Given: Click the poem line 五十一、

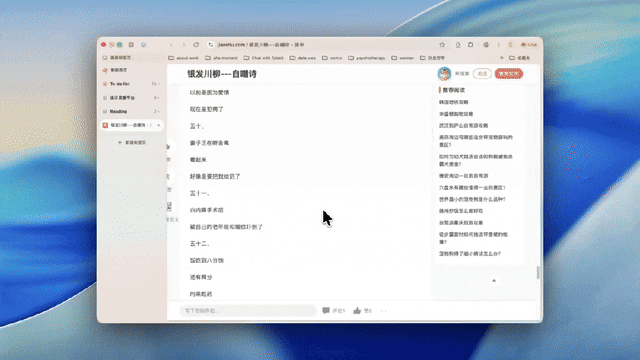Looking at the screenshot, I should click(200, 193).
